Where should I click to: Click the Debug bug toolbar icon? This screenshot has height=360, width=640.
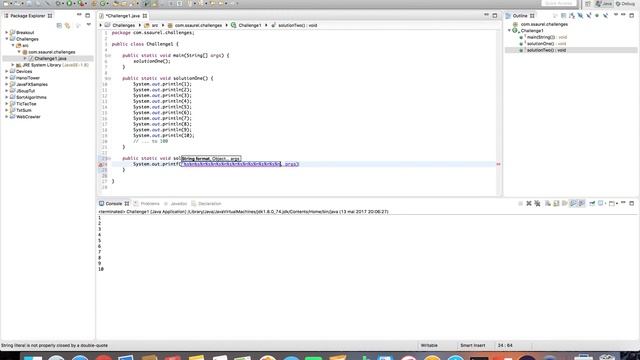pos(58,3)
